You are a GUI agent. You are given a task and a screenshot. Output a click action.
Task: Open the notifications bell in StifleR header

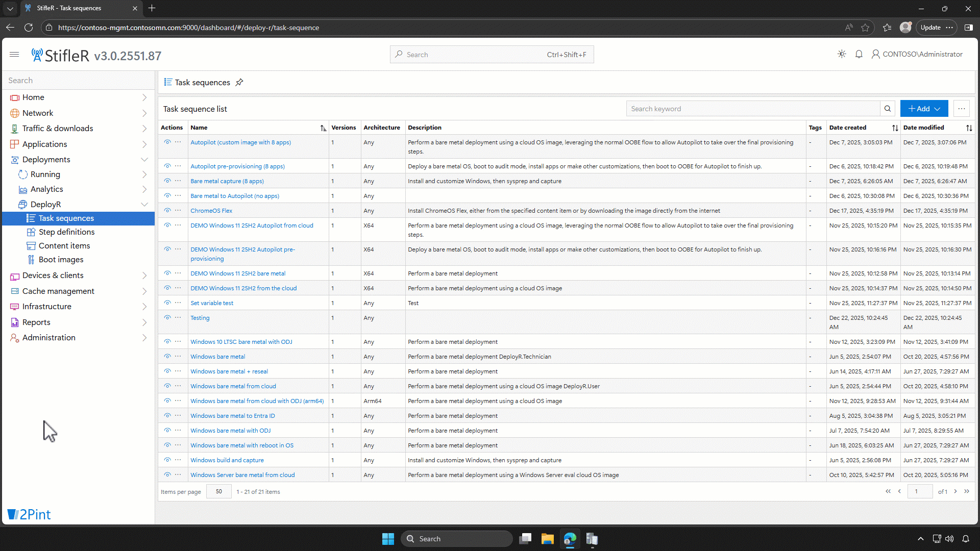coord(859,54)
